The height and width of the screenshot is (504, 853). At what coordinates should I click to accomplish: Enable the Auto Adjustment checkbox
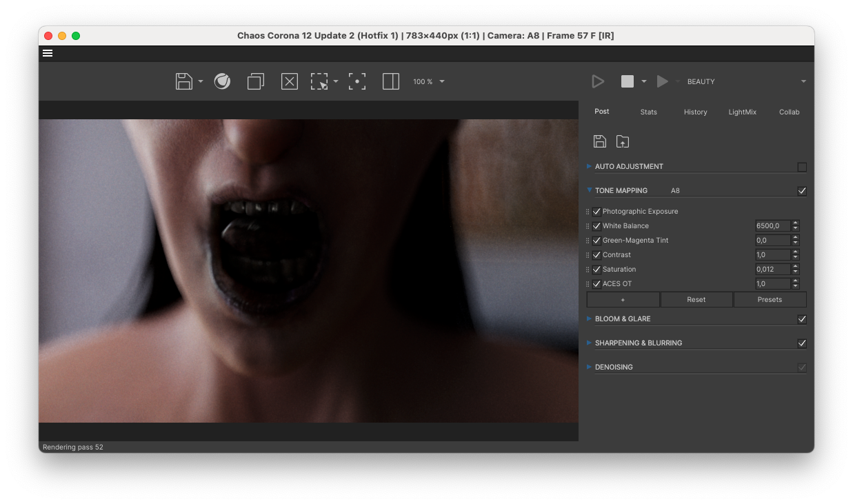(x=802, y=167)
